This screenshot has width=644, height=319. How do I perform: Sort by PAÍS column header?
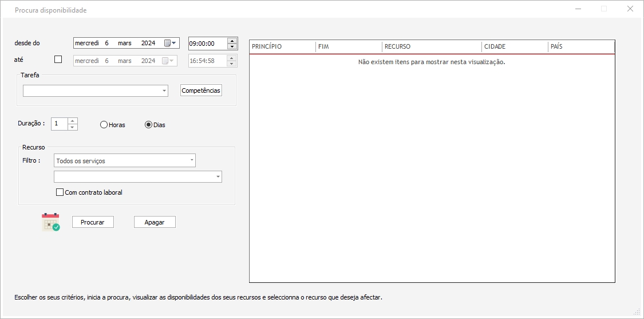pos(581,46)
